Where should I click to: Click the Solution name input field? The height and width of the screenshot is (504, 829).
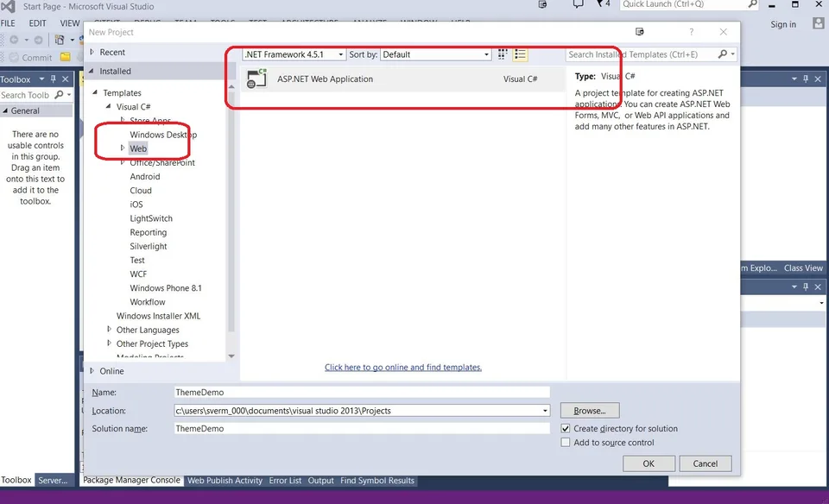(362, 428)
